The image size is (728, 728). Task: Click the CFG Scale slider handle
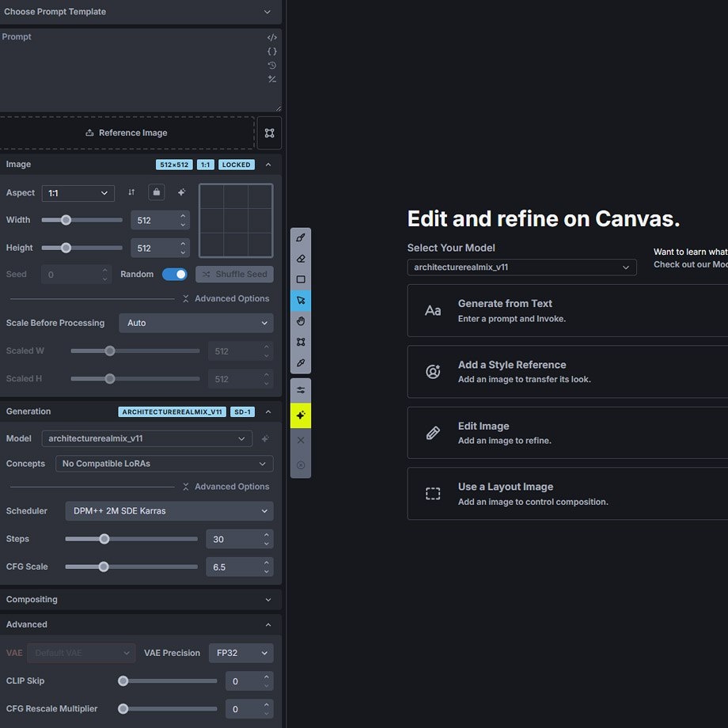coord(104,567)
